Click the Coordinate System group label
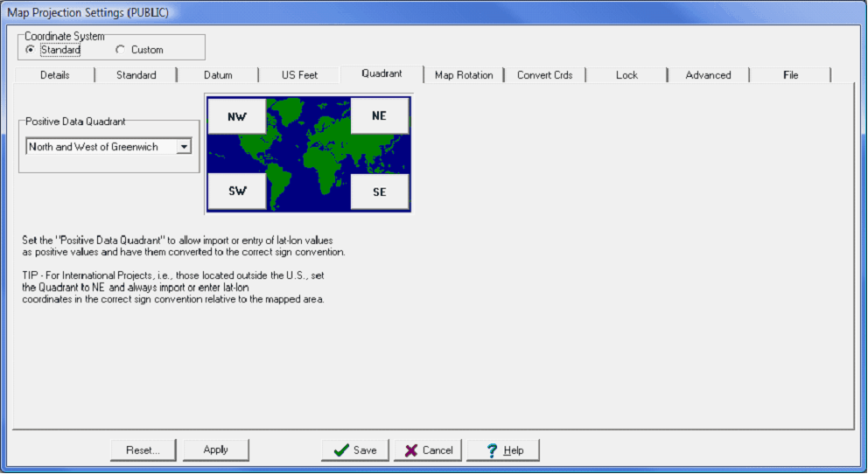Image resolution: width=868 pixels, height=474 pixels. click(x=64, y=37)
